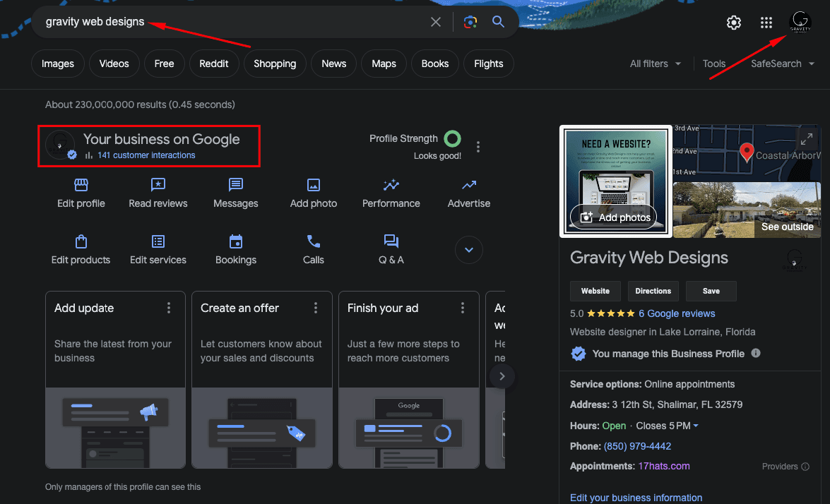The height and width of the screenshot is (504, 830).
Task: Select the Flights filter tab
Action: point(489,64)
